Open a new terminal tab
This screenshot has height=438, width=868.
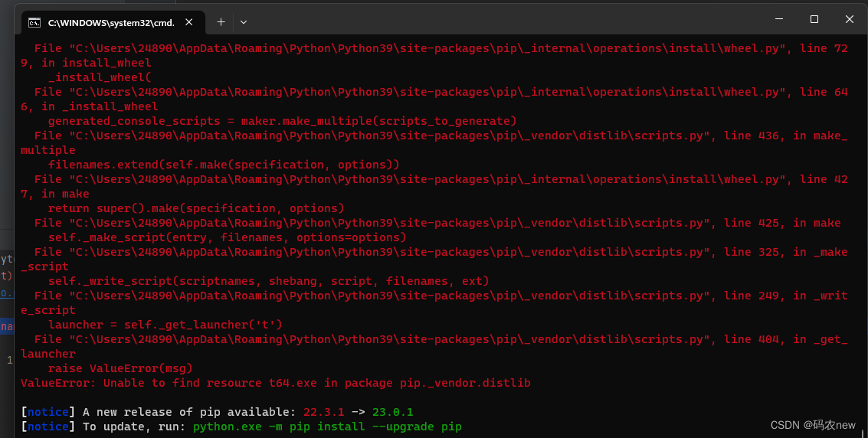click(x=221, y=22)
